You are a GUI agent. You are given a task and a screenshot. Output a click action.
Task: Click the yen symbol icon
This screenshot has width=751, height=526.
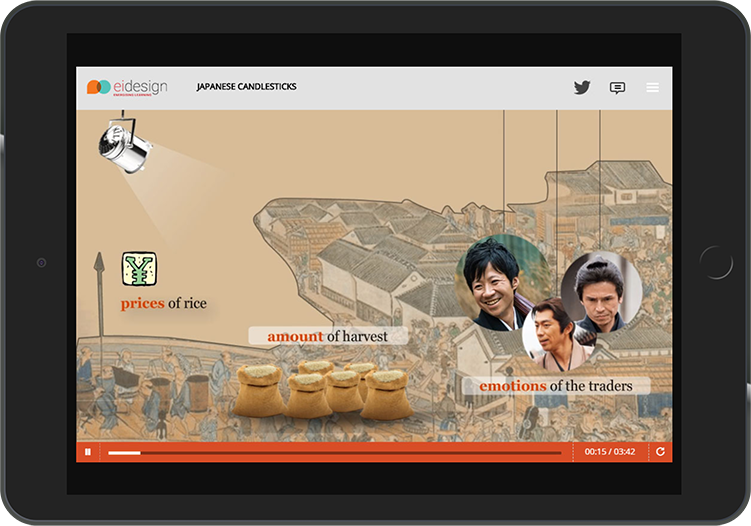pyautogui.click(x=139, y=269)
